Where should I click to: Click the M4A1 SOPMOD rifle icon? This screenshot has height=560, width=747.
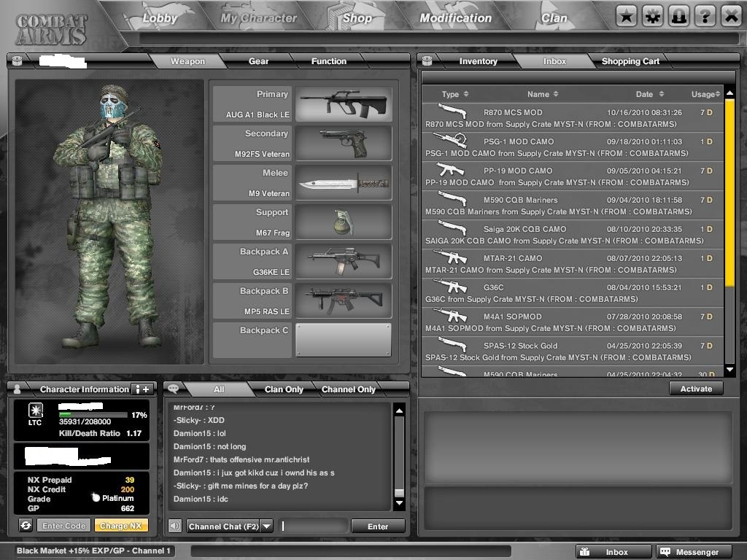click(x=450, y=315)
